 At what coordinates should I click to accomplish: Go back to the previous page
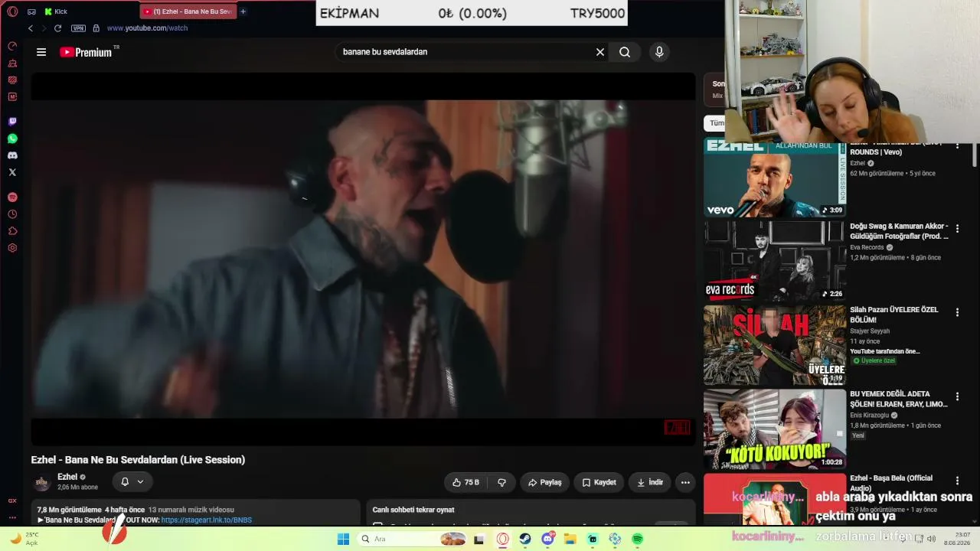point(31,28)
